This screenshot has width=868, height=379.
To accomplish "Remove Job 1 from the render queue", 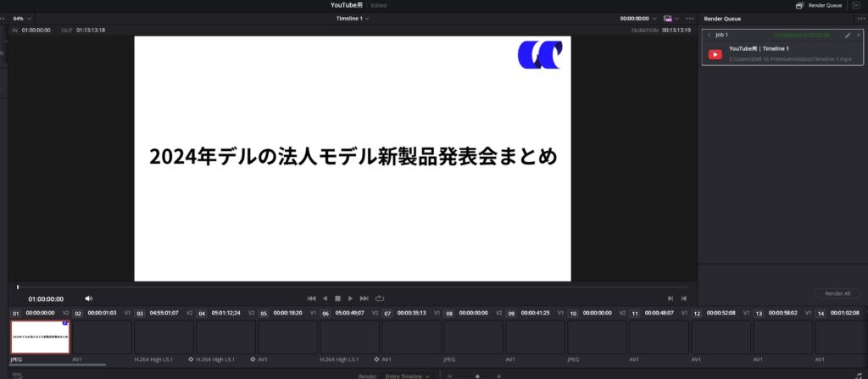I will point(859,35).
